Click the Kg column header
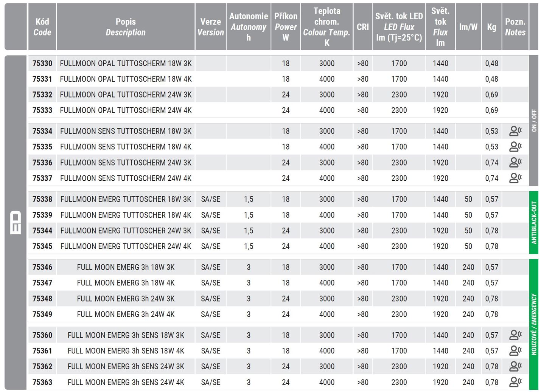Screen dimensions: 541x392 [x=491, y=27]
